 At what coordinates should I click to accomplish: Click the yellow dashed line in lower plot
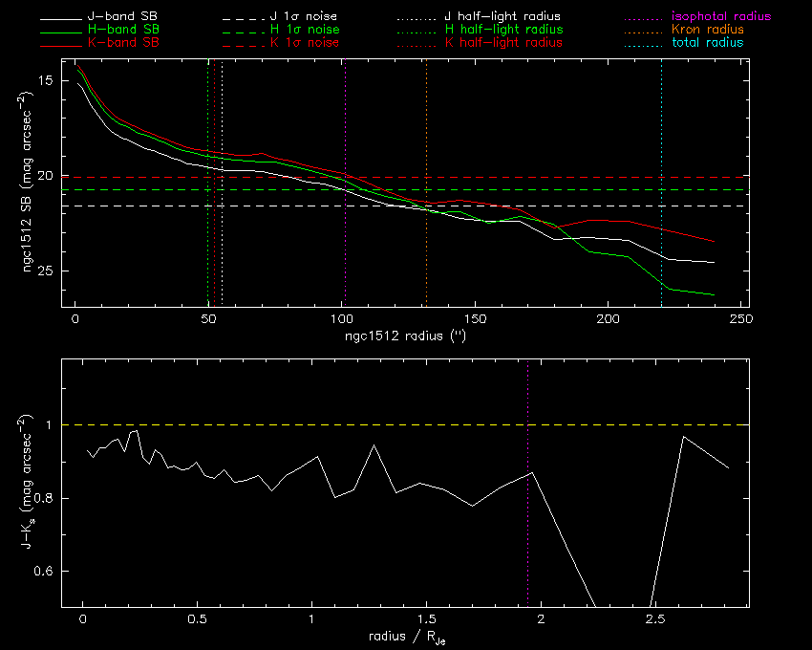click(x=287, y=424)
